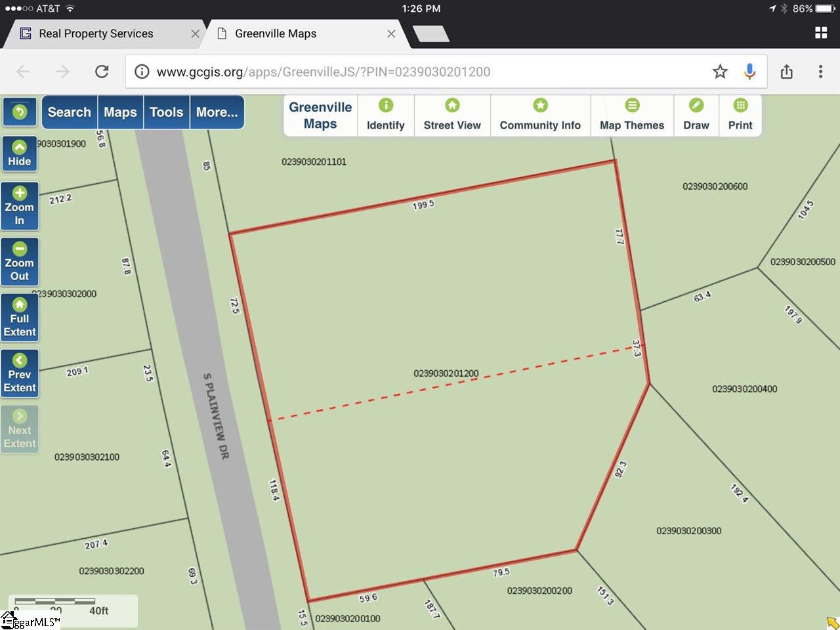Open the Map Themes list
Viewport: 840px width, 630px height.
(631, 115)
